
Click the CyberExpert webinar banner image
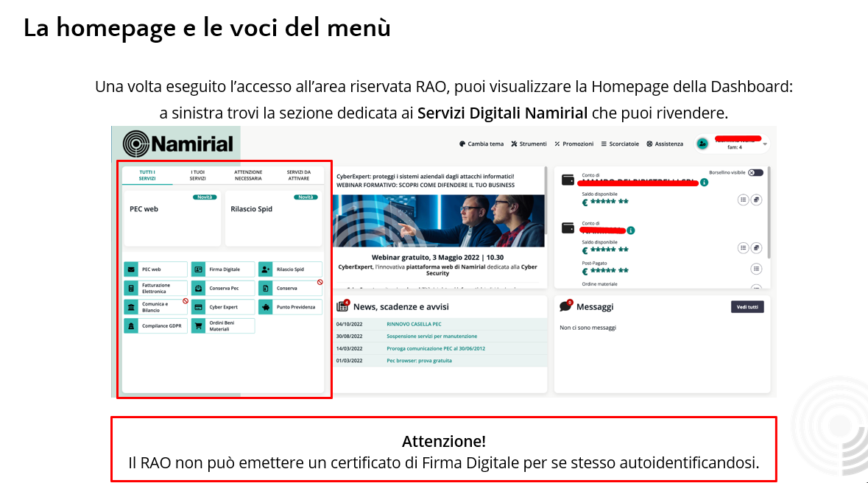pyautogui.click(x=439, y=220)
